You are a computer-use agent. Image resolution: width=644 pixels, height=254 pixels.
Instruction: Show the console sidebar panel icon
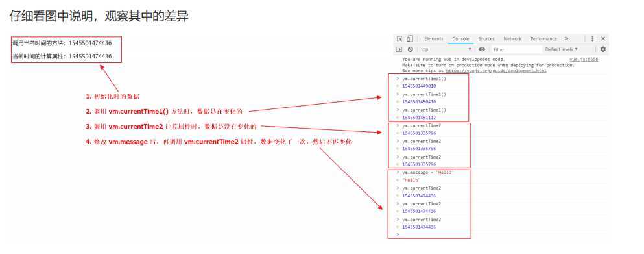(x=399, y=49)
